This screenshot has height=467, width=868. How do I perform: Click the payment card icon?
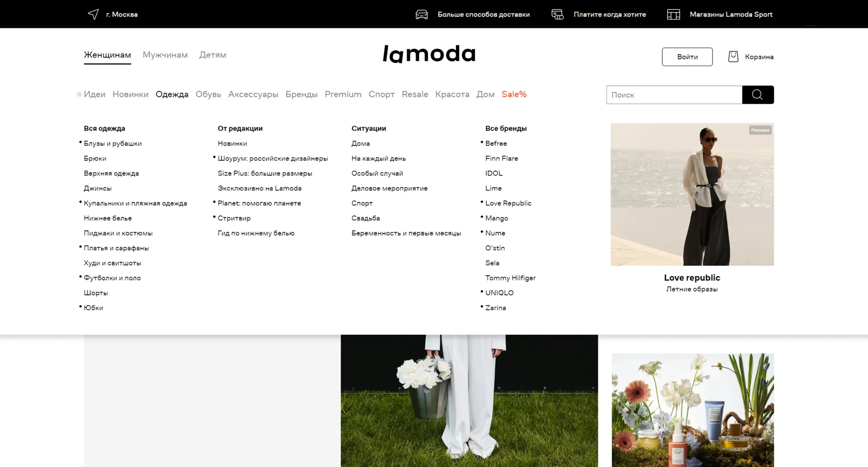click(557, 14)
